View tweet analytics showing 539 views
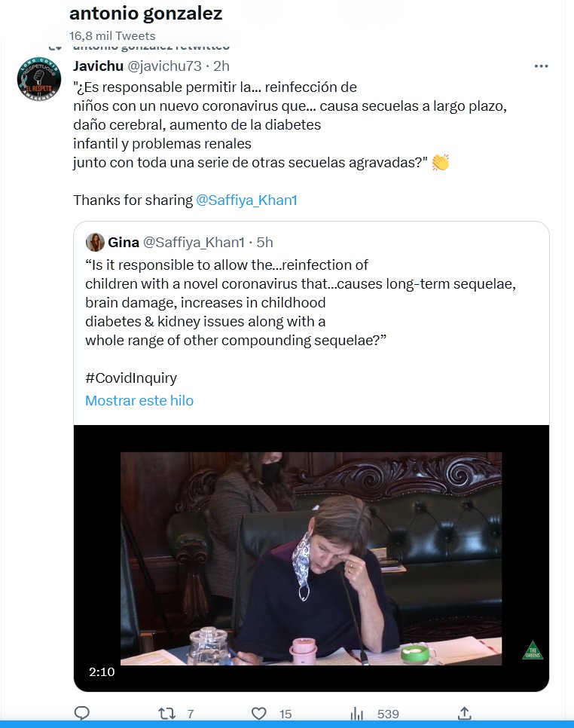574x728 pixels. [x=357, y=713]
